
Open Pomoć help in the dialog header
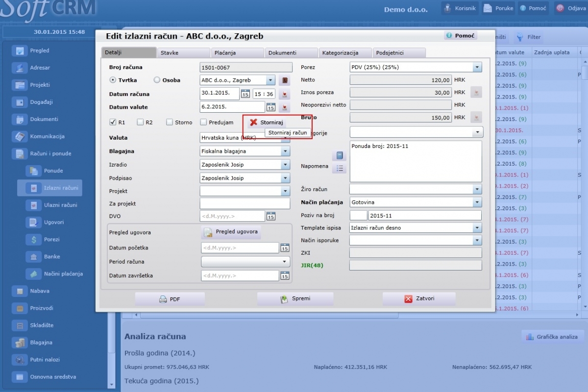tap(460, 36)
